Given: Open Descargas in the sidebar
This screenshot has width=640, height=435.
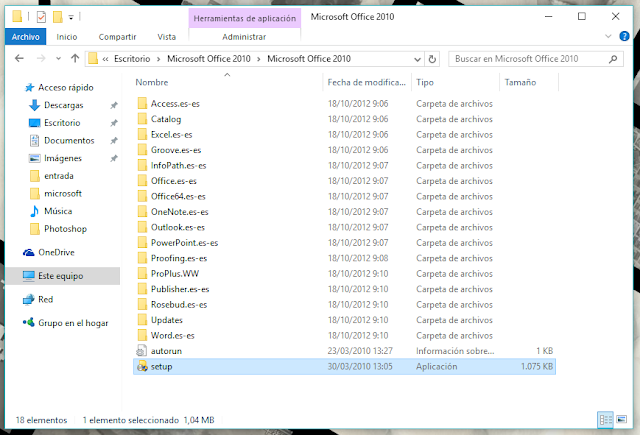Looking at the screenshot, I should (63, 105).
